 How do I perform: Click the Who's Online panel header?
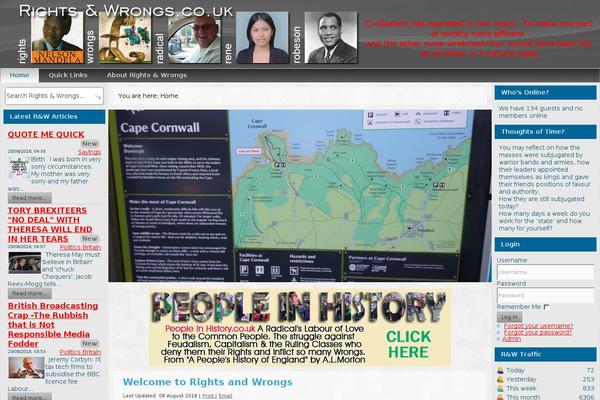tap(545, 93)
